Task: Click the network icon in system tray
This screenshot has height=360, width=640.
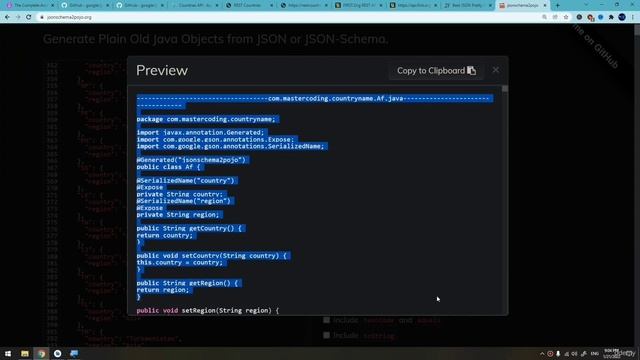Action: pos(567,354)
